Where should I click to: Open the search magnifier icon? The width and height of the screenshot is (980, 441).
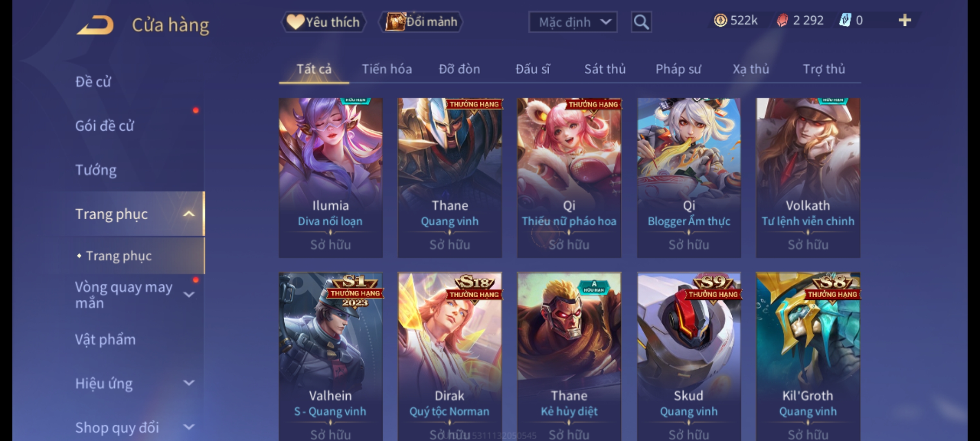pos(641,22)
